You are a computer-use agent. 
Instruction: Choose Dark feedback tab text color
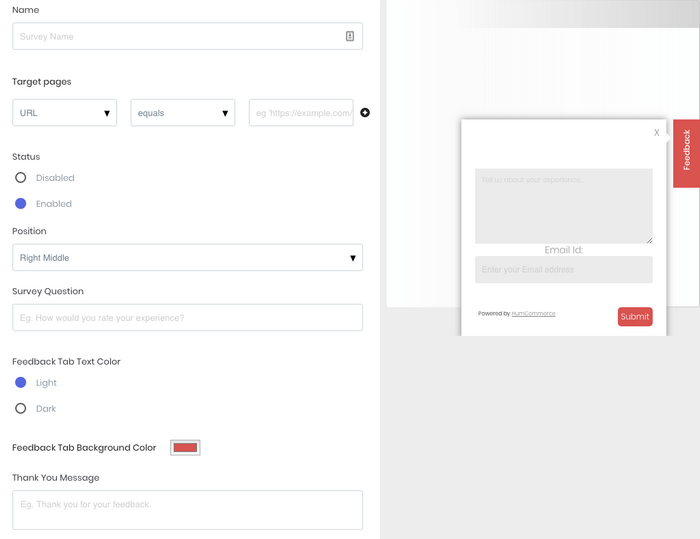(x=21, y=408)
